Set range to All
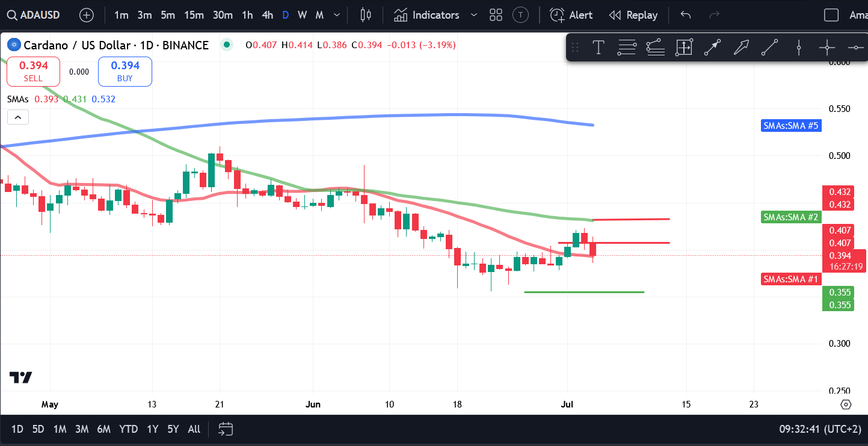 (x=194, y=429)
